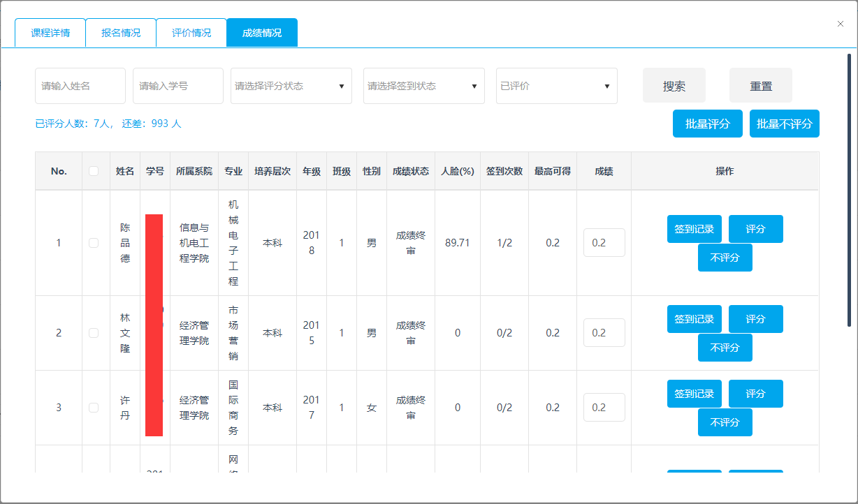Screen dimensions: 858x504
Task: Click the 人脸(%) column header
Action: [x=458, y=171]
